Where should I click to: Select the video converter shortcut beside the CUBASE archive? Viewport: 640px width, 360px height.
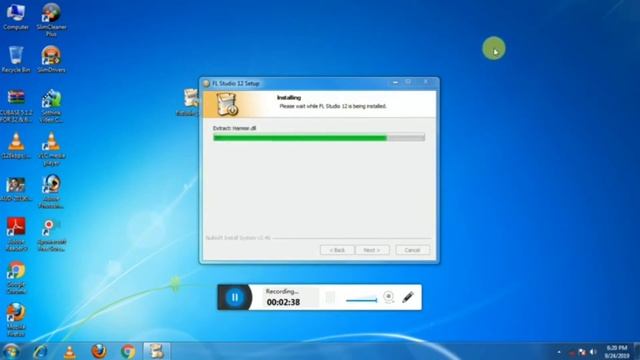[51, 106]
